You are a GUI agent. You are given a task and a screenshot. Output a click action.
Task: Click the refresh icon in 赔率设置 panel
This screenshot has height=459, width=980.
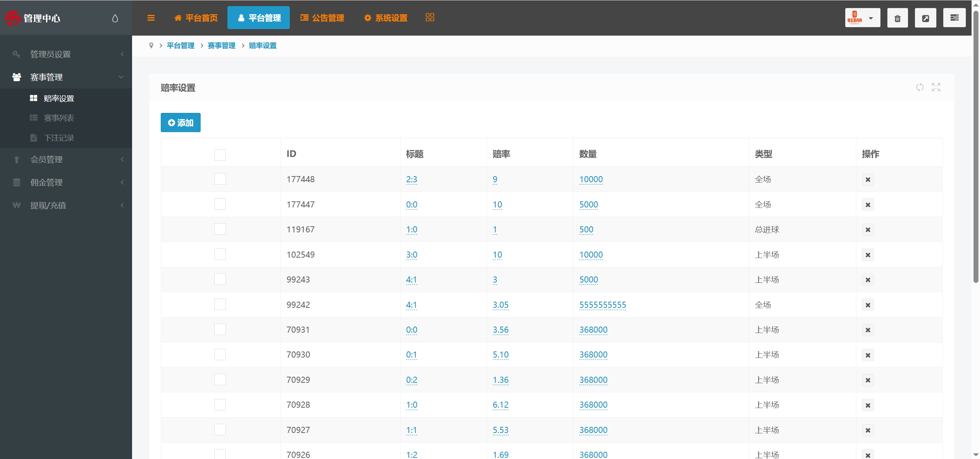click(x=920, y=87)
